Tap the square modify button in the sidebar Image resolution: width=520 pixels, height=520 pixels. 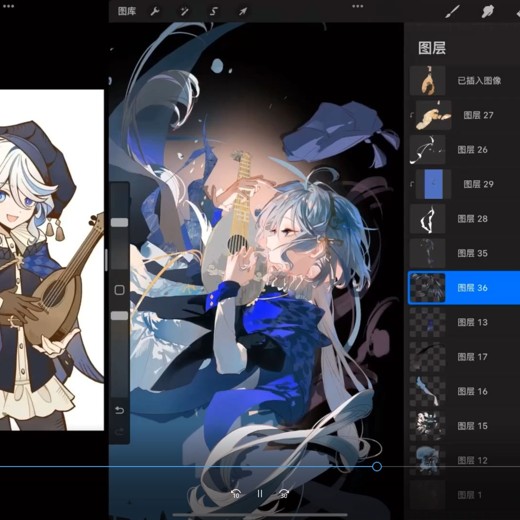pos(119,290)
